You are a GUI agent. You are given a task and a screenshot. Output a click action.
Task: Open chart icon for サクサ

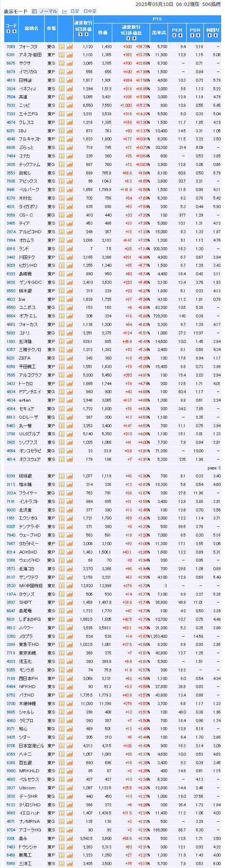coord(69,63)
